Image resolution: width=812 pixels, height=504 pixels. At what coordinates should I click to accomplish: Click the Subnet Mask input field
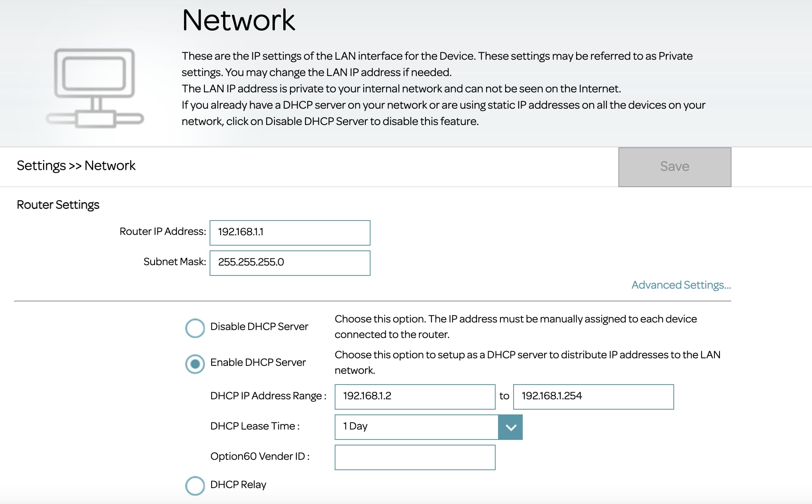coord(290,263)
